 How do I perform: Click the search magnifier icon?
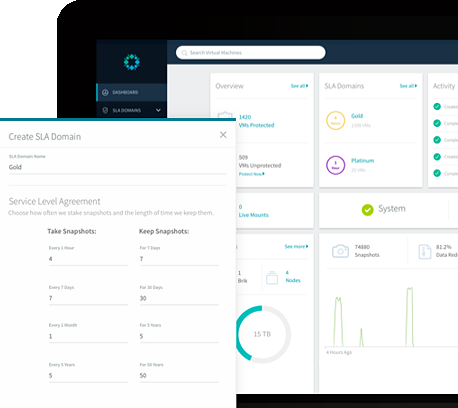[184, 53]
